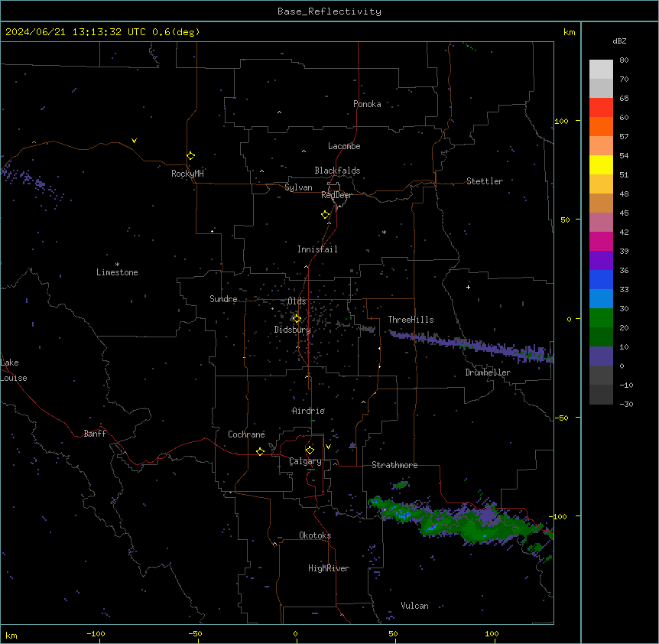Image resolution: width=659 pixels, height=644 pixels.
Task: Select the 80 dBZ white legend swatch
Action: [x=601, y=69]
